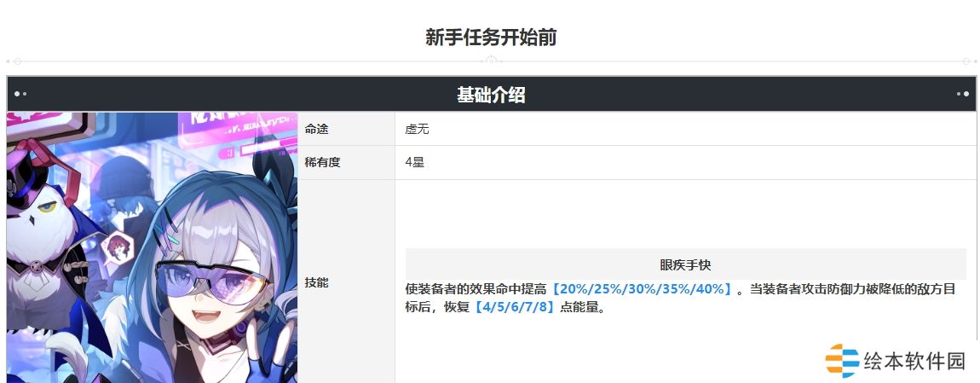Click the left end ornament of divider
Screen dimensions: 980x383
tap(17, 61)
